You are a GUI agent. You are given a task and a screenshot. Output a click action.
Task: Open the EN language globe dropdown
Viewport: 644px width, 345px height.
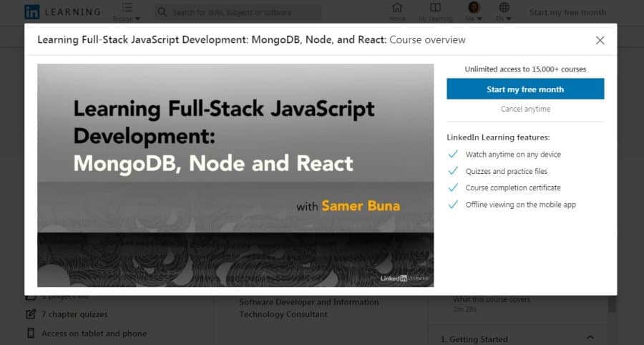(504, 12)
